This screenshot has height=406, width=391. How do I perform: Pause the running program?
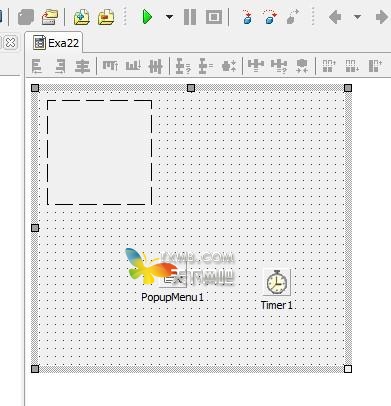[190, 17]
